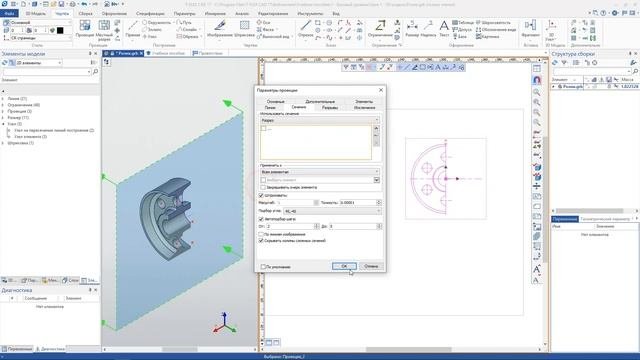Click the dropdown button beside Выбрать элемент
This screenshot has height=360, width=640.
(x=376, y=180)
